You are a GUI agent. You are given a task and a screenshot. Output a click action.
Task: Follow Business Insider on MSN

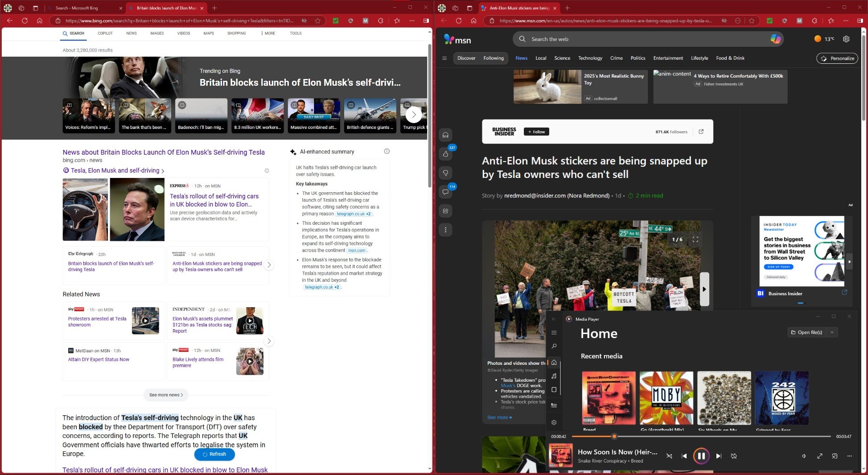[x=536, y=132]
